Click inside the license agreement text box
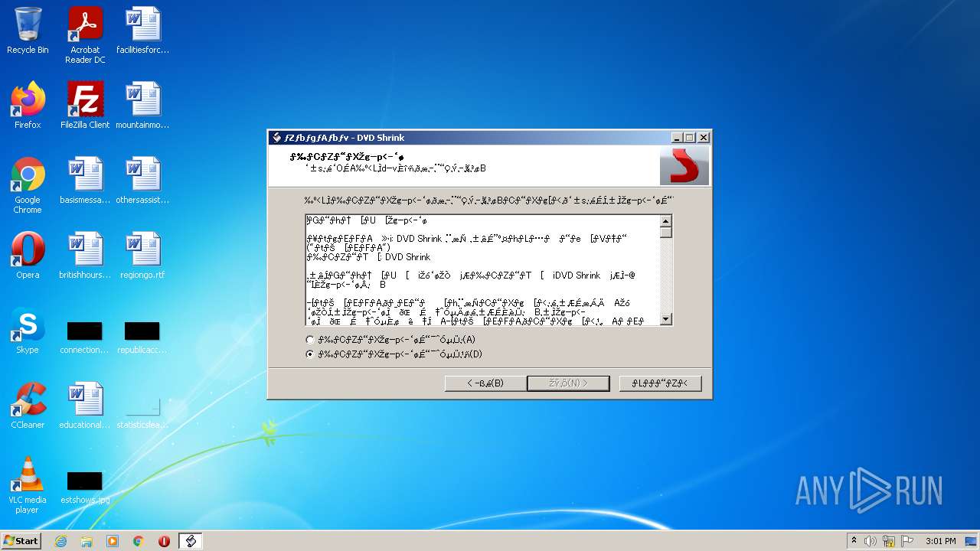This screenshot has width=980, height=551. tap(482, 271)
